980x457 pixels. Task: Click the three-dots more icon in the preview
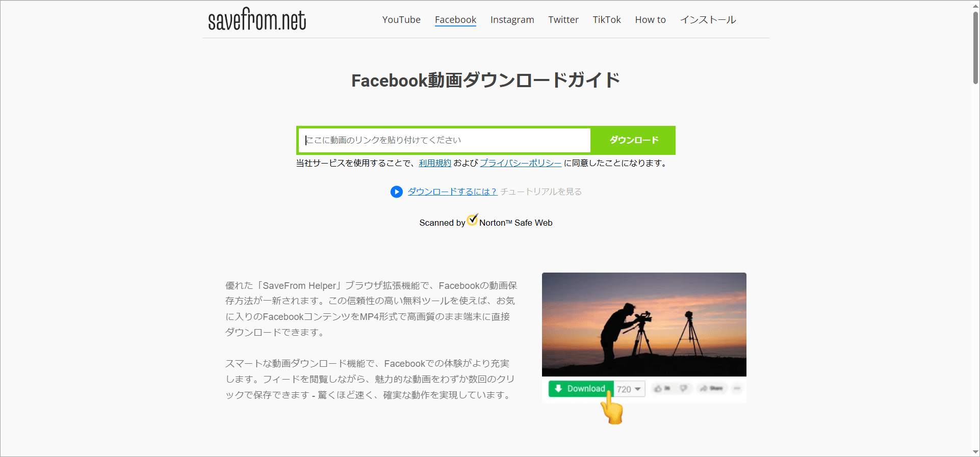[737, 389]
